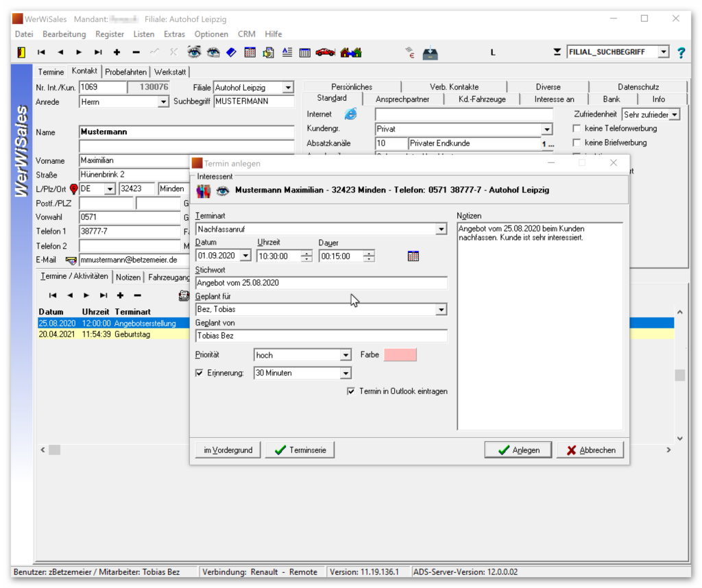Delete record with main toolbar minus
Screen dimensions: 702x588
tap(136, 52)
